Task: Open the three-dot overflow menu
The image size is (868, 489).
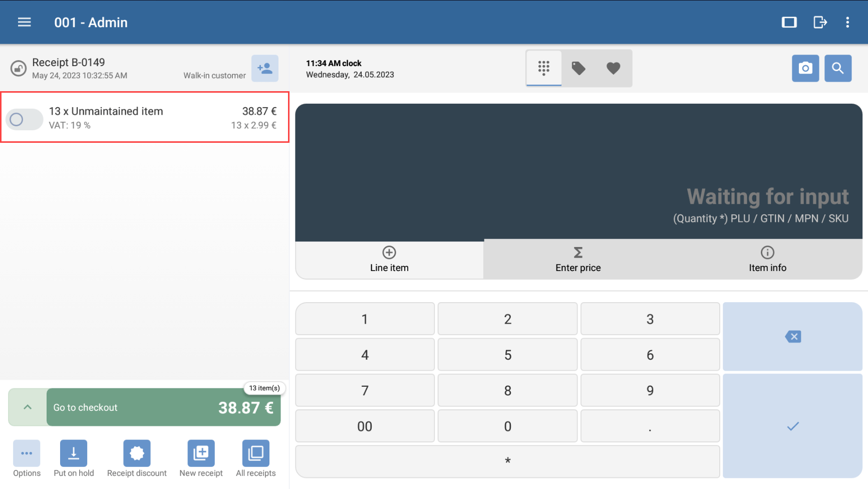Action: tap(847, 22)
